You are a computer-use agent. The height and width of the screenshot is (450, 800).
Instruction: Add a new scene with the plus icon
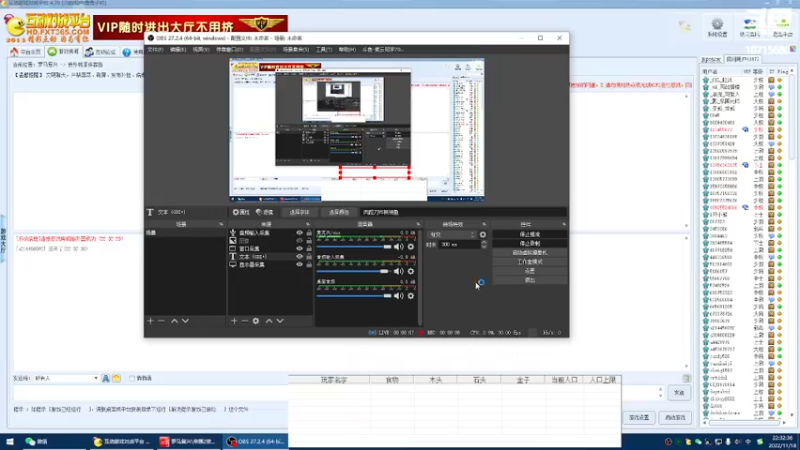(x=151, y=321)
